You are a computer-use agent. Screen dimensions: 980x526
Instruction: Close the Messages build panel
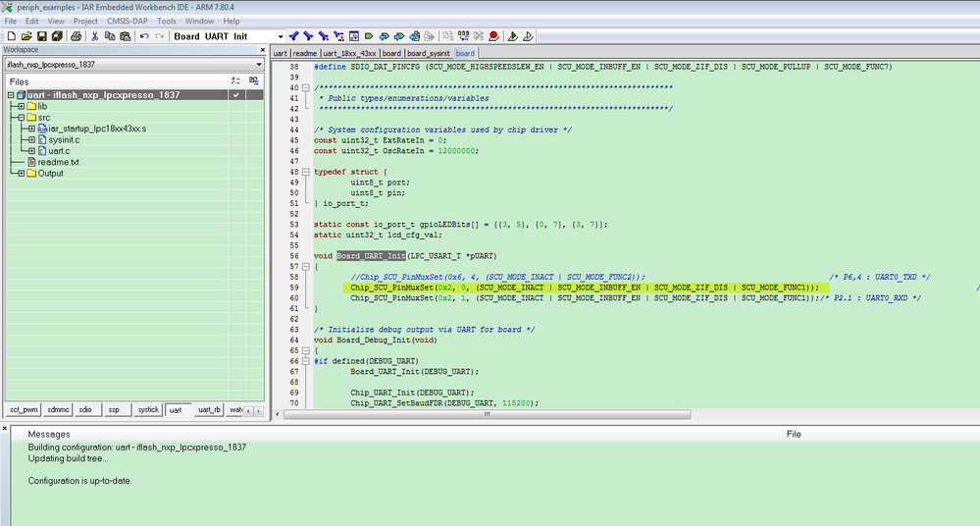tap(4, 429)
